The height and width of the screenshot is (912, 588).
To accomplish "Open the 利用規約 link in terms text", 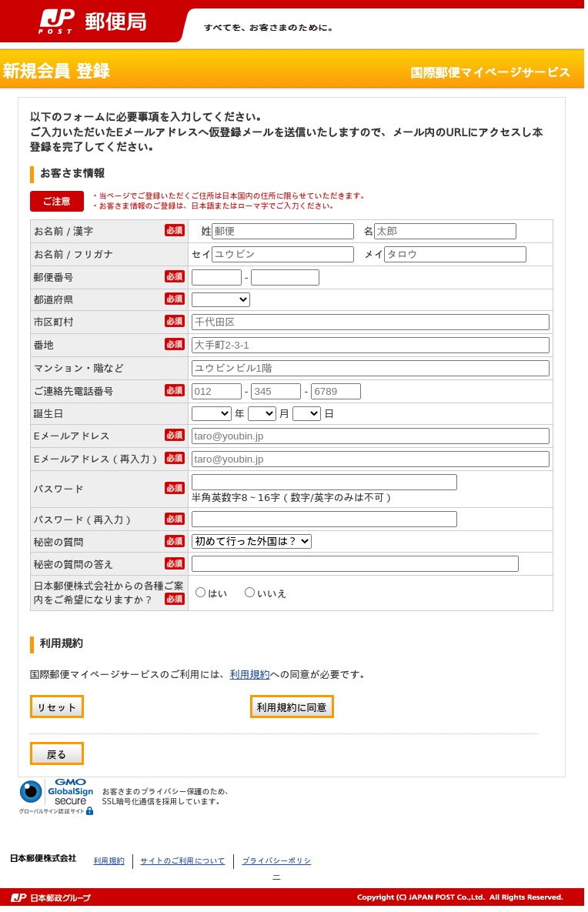I will 249,674.
